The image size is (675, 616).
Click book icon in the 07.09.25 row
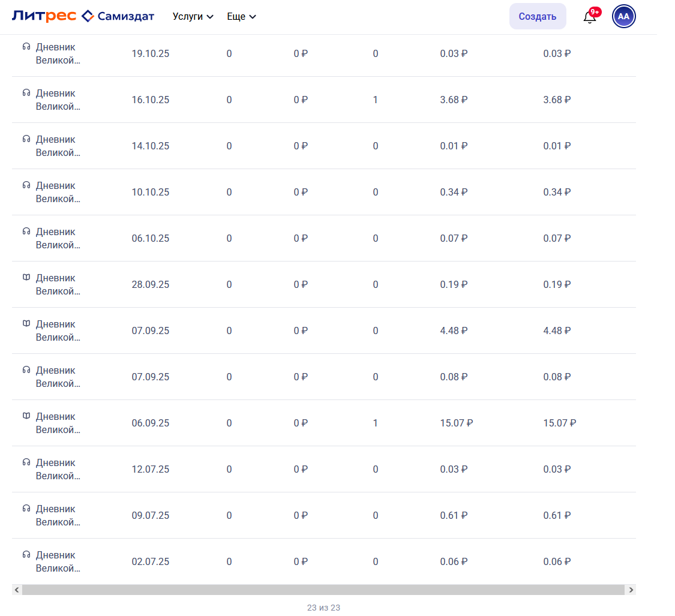tap(26, 324)
